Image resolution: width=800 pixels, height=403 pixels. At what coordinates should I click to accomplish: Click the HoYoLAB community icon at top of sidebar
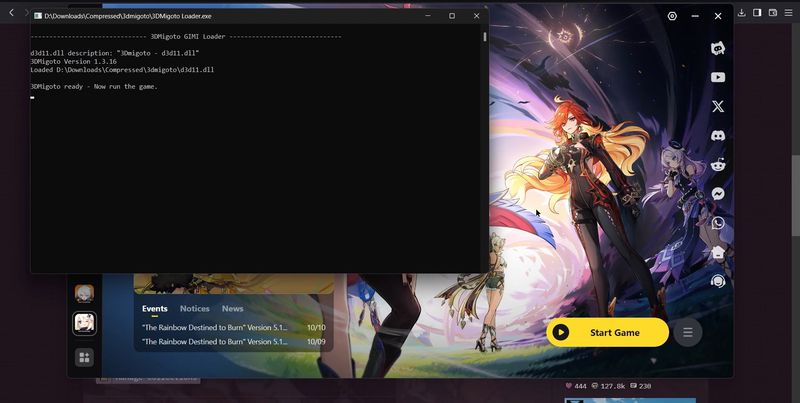718,48
